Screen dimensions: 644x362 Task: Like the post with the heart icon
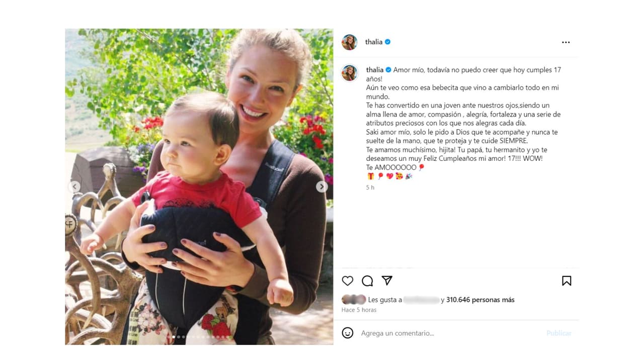(x=348, y=281)
